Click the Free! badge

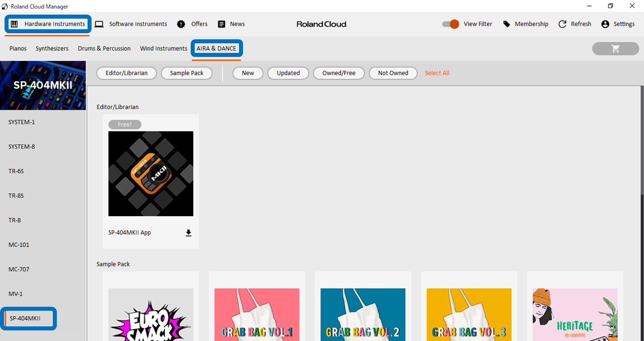(125, 124)
